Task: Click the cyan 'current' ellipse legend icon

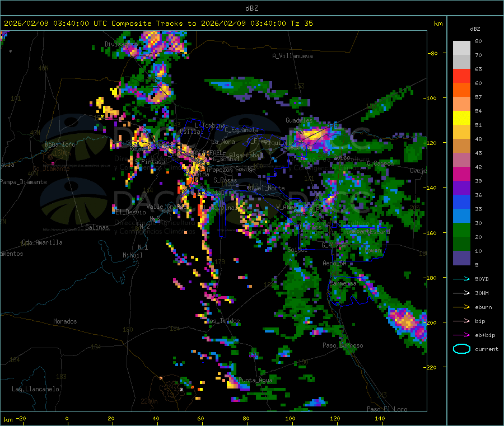Action: pyautogui.click(x=461, y=349)
